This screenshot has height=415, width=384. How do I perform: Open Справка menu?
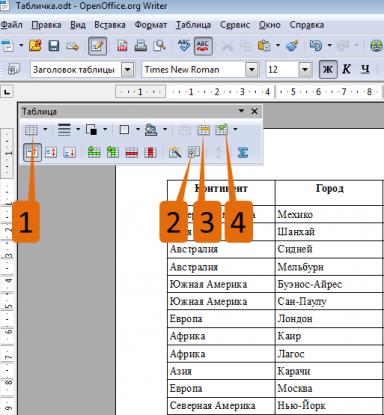tap(307, 25)
